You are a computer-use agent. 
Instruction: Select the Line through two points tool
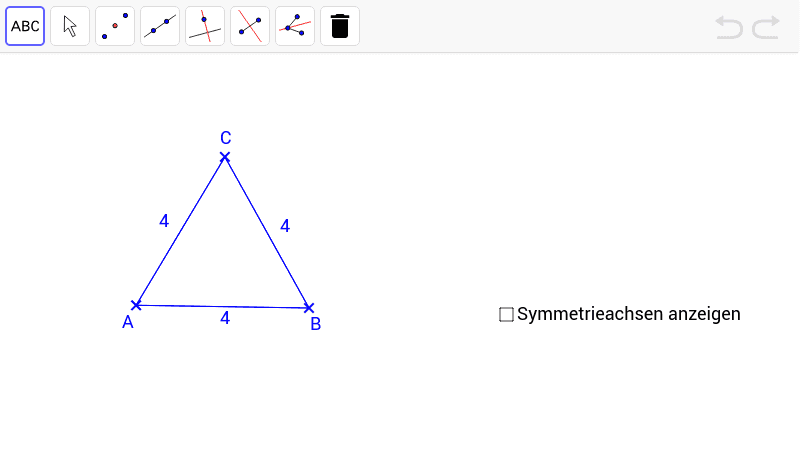pos(160,26)
